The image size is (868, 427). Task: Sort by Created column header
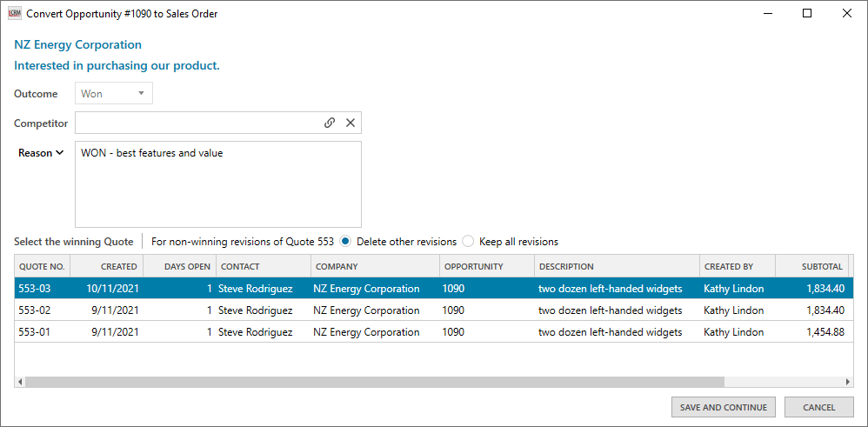click(x=107, y=266)
